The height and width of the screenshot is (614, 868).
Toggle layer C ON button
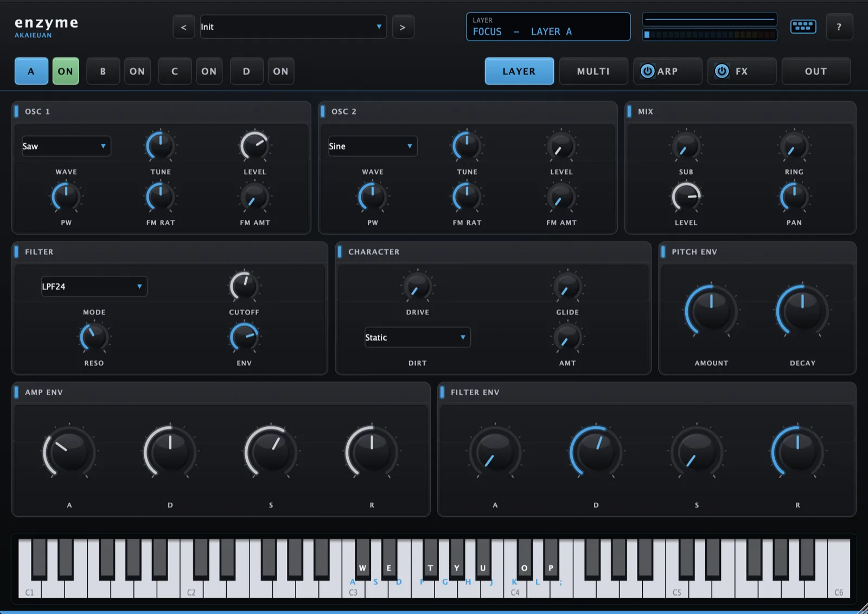pos(209,71)
